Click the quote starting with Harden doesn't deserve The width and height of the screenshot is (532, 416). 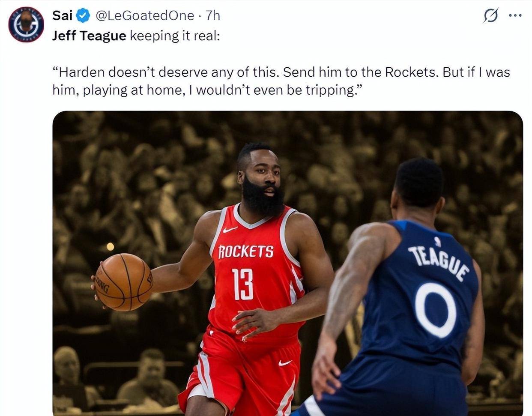point(281,72)
